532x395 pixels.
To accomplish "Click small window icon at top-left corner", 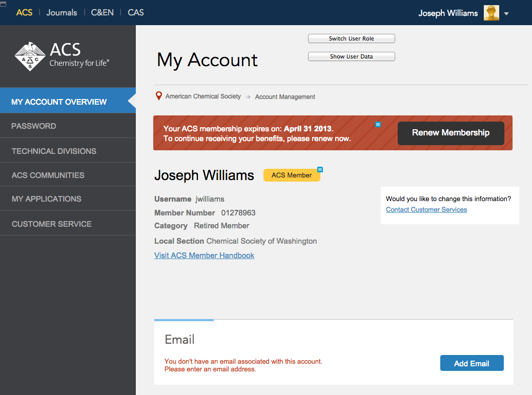I will tap(3, 4).
